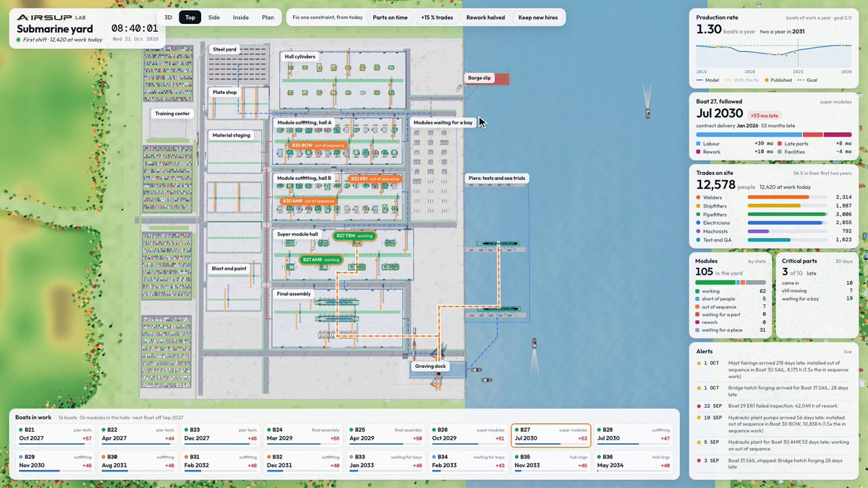Toggle the Model series in chart legend

pyautogui.click(x=707, y=80)
